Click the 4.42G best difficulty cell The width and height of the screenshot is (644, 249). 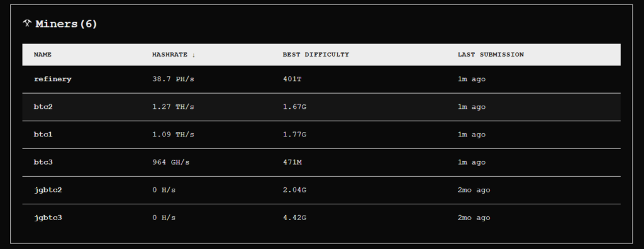pyautogui.click(x=294, y=218)
